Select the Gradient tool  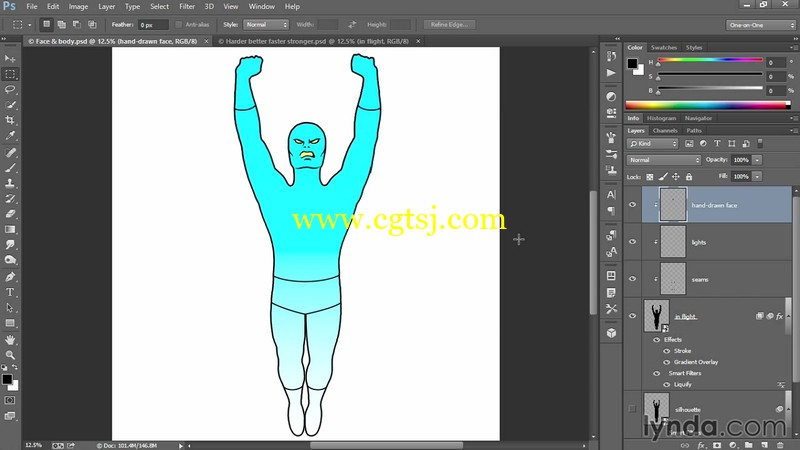(x=10, y=229)
